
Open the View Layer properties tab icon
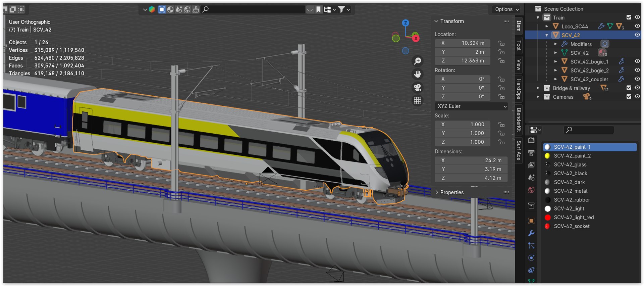click(x=531, y=165)
